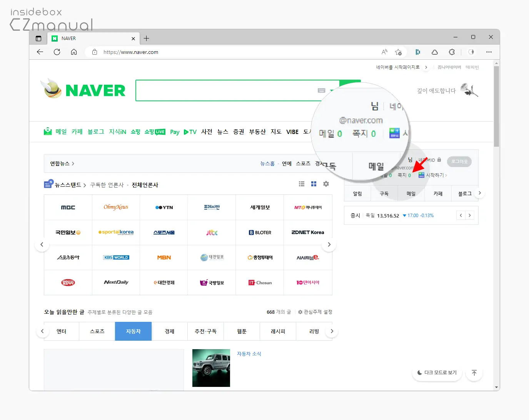
Task: Open 뉴스홈 link above newsstand
Action: click(267, 163)
